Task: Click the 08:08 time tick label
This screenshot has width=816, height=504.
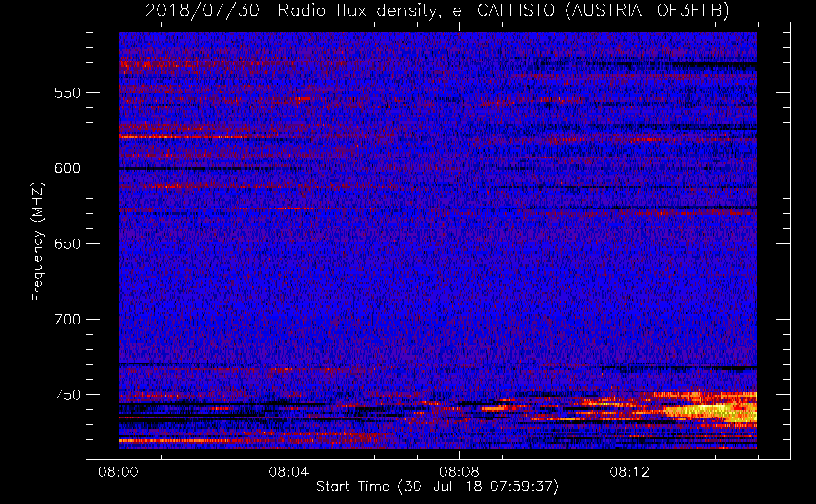Action: (x=459, y=472)
